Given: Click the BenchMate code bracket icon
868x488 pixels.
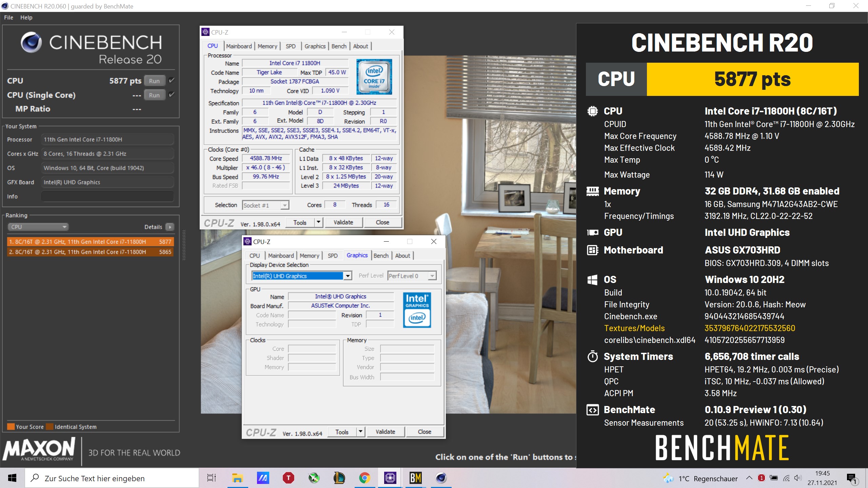Looking at the screenshot, I should click(x=592, y=410).
